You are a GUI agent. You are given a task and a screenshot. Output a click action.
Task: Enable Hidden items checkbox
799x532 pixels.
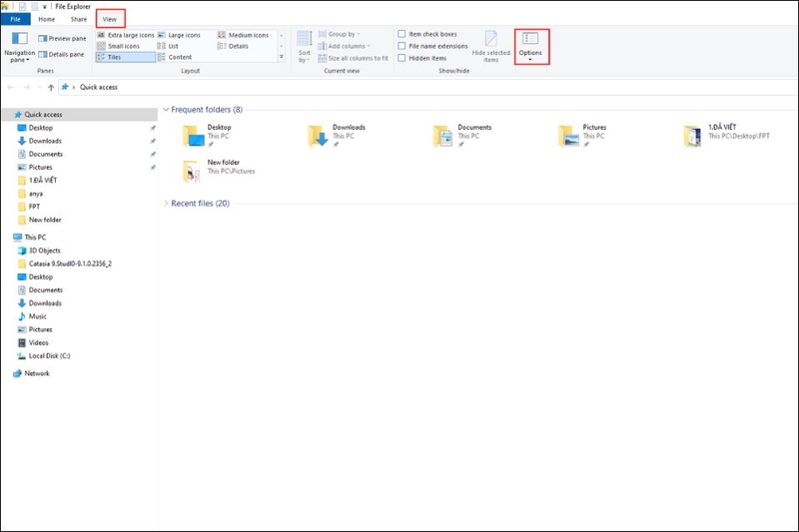[x=401, y=58]
